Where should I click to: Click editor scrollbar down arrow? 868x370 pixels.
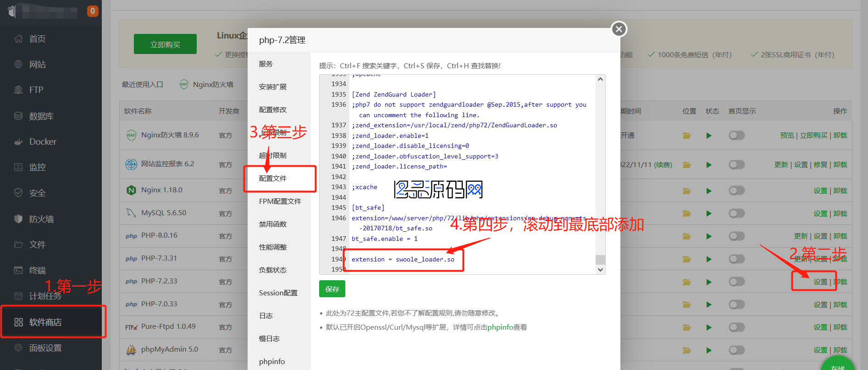coord(600,270)
